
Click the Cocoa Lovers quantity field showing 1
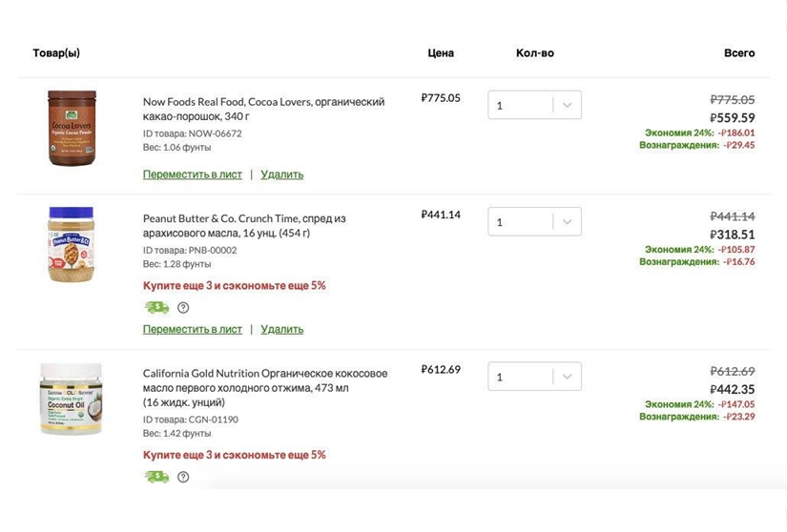[x=520, y=106]
